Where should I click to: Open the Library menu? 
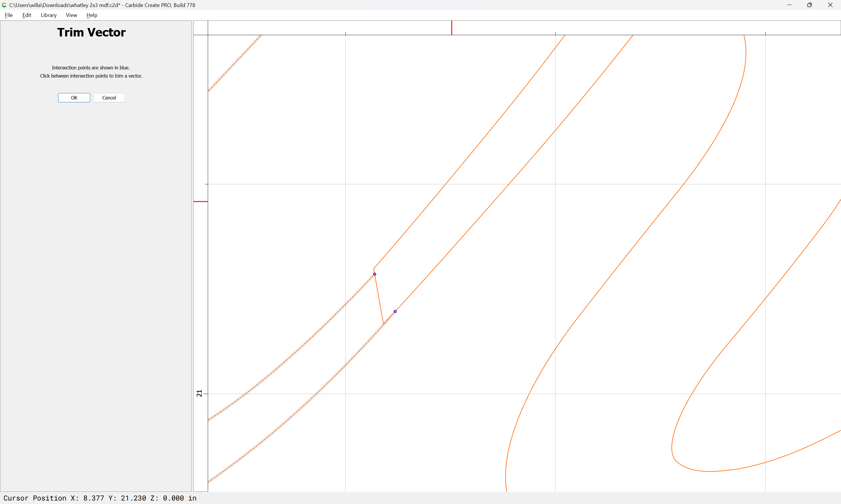(x=48, y=15)
